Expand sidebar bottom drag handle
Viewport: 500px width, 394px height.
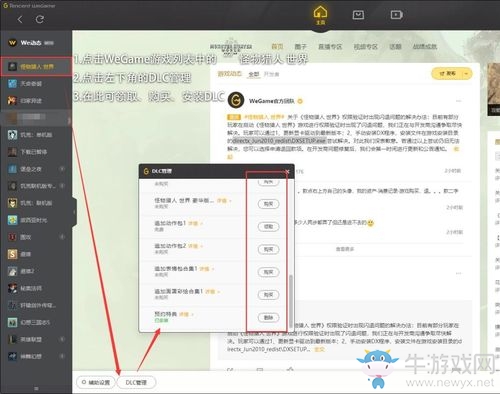pyautogui.click(x=36, y=388)
